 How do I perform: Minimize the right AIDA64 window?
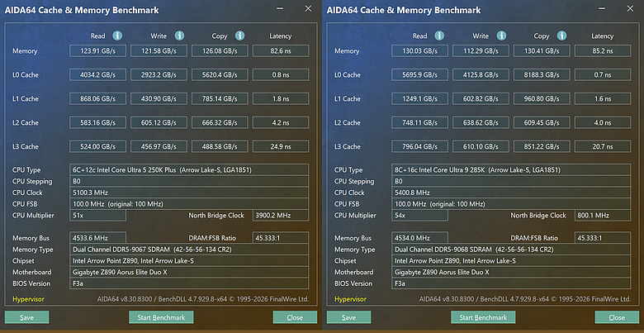point(602,8)
